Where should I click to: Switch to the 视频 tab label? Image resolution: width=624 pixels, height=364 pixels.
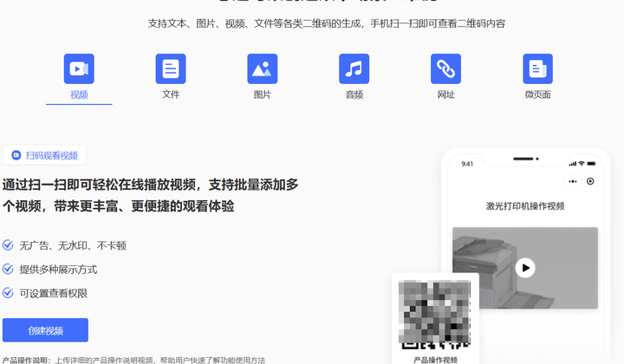[79, 94]
